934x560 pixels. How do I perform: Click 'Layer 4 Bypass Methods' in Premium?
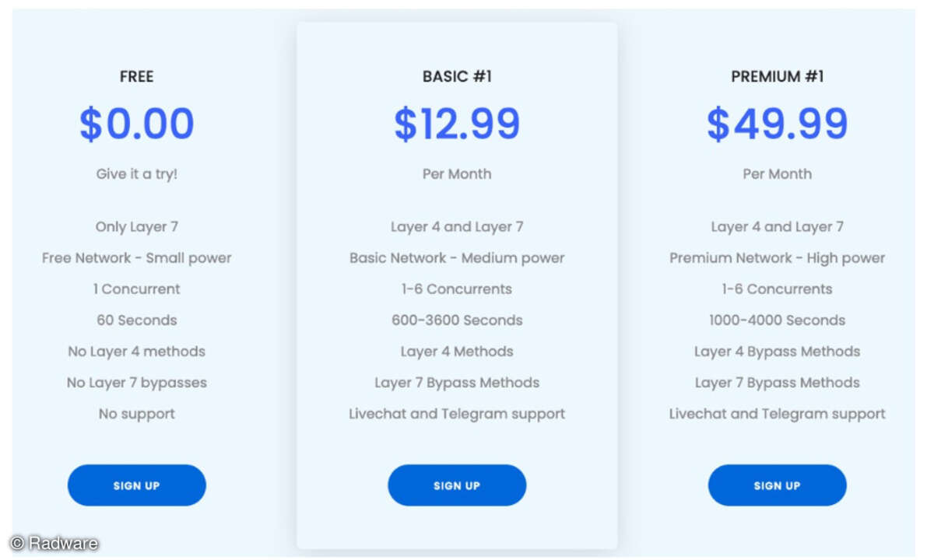pyautogui.click(x=777, y=352)
